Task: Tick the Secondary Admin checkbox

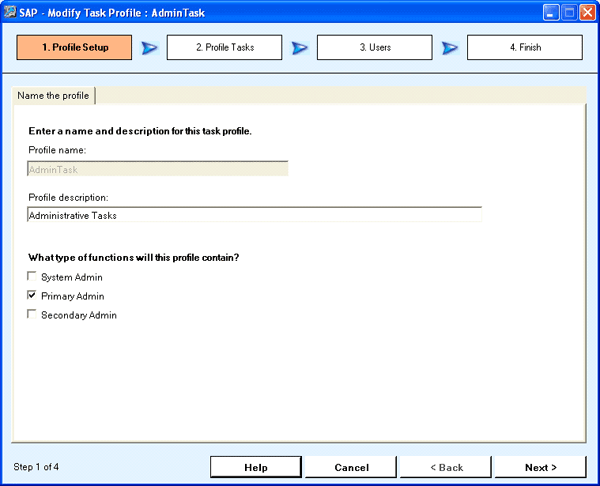Action: click(32, 314)
